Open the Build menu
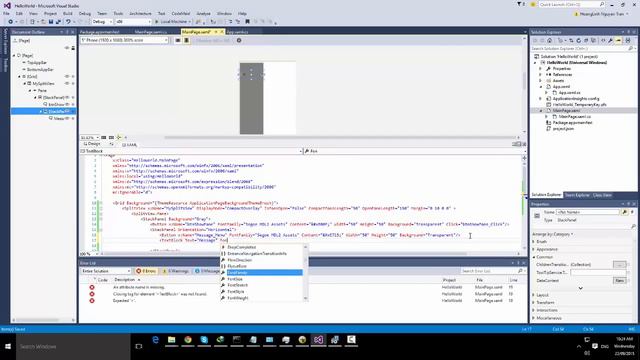This screenshot has height=360, width=640. pos(68,13)
